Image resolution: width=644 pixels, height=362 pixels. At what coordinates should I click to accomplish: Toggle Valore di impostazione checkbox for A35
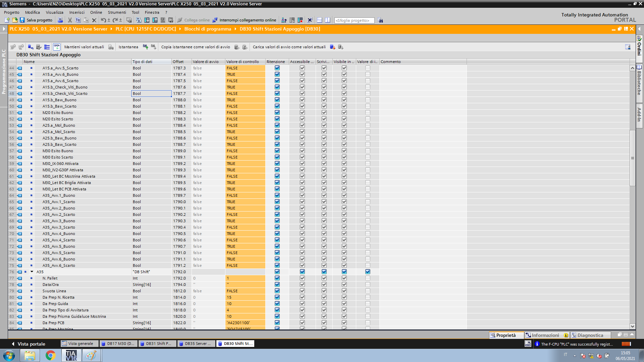[x=368, y=272]
